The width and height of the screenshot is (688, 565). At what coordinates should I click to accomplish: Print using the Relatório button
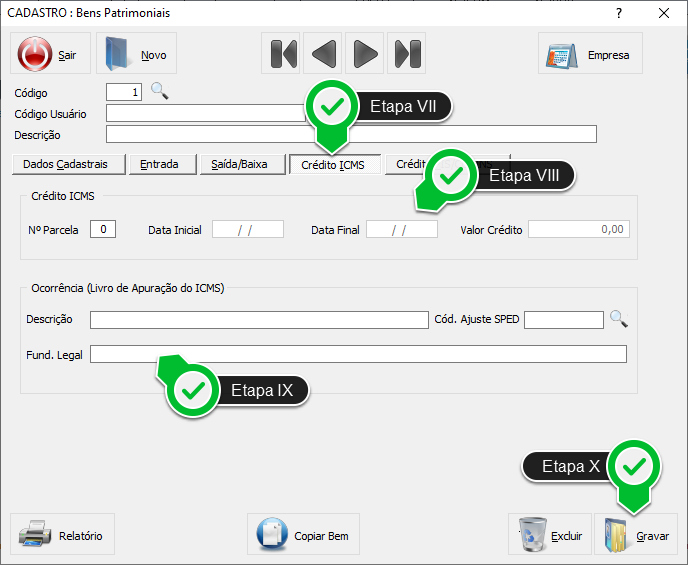63,535
